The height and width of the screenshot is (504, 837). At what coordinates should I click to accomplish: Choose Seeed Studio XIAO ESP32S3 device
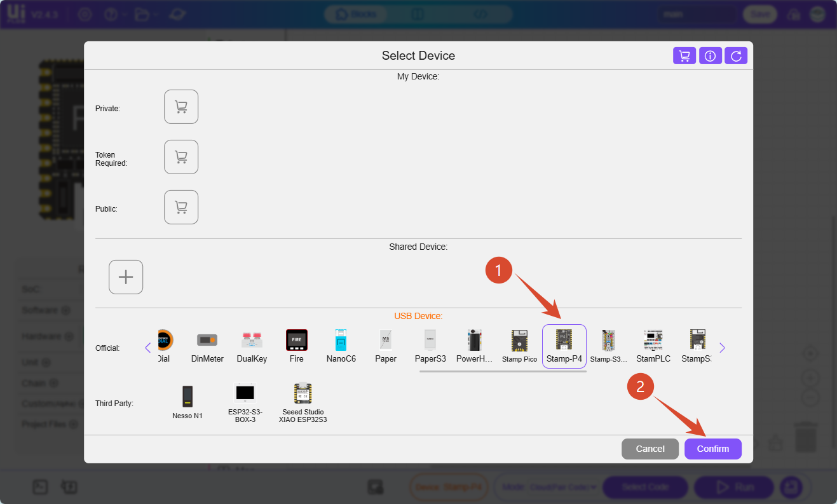coord(303,402)
